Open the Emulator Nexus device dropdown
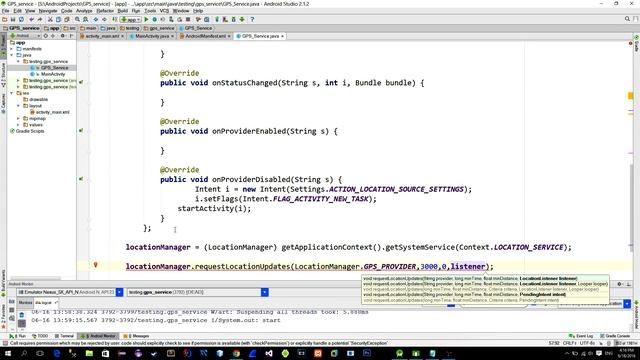The width and height of the screenshot is (640, 360). point(119,292)
